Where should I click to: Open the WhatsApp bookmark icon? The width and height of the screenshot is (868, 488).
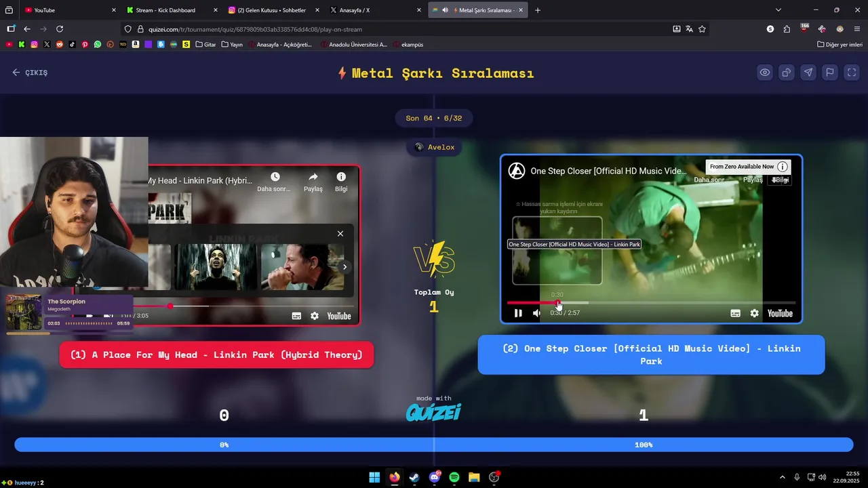[98, 45]
